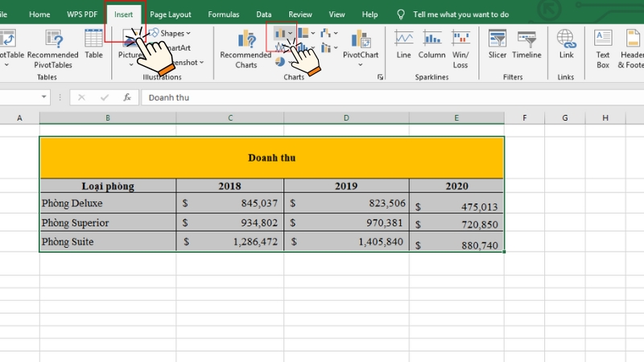
Task: Open the Formulas tab
Action: 223,14
